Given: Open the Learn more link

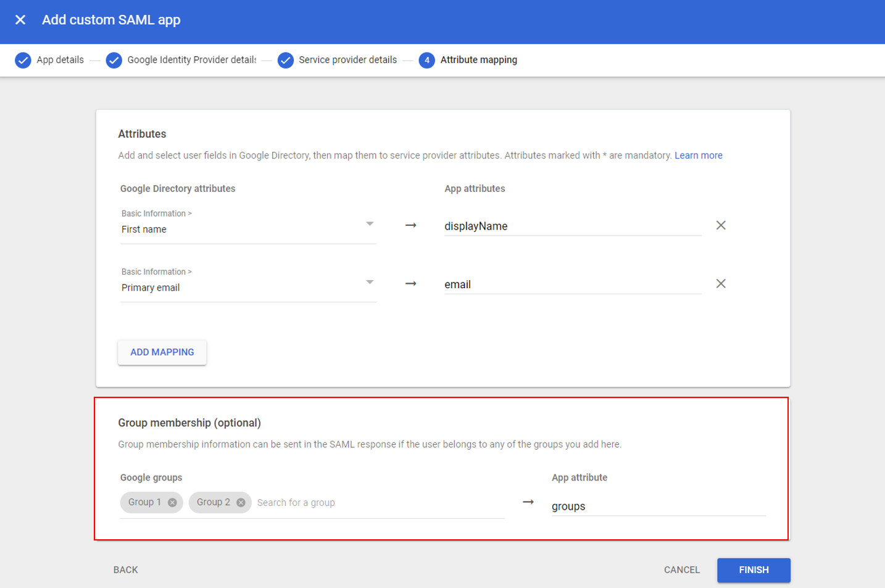Looking at the screenshot, I should click(x=698, y=155).
